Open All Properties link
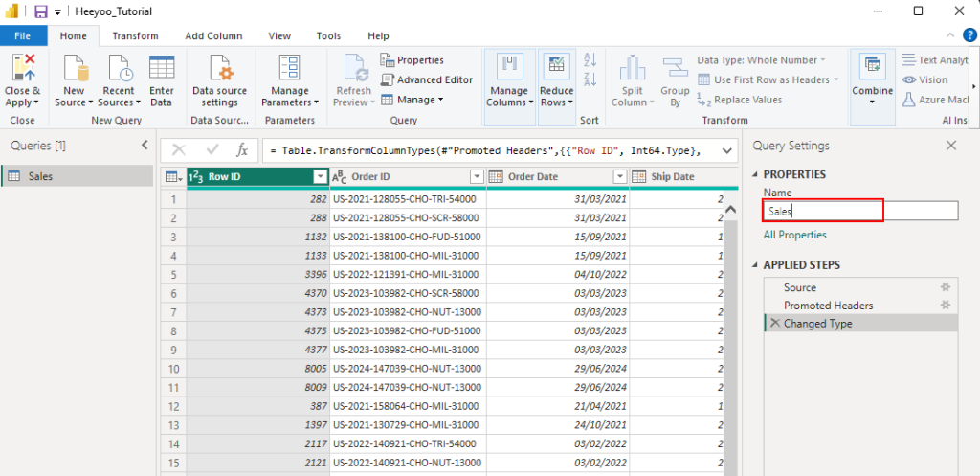Screen dimensions: 980x476 (795, 235)
